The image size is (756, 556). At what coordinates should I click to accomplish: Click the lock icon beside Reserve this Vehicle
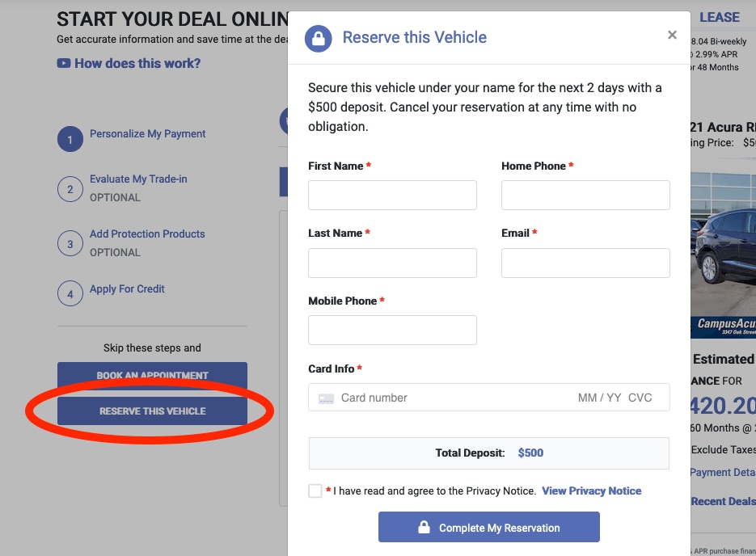tap(319, 38)
